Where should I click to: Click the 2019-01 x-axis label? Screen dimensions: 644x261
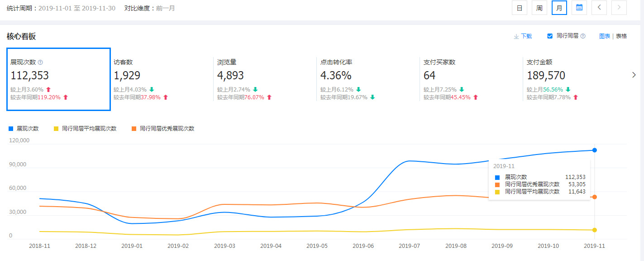tap(132, 246)
